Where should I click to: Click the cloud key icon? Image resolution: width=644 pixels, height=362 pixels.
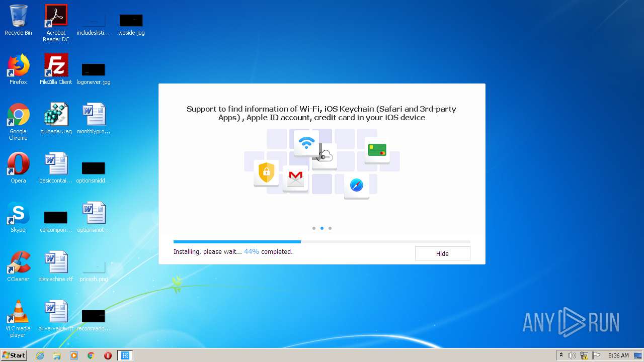coord(326,156)
